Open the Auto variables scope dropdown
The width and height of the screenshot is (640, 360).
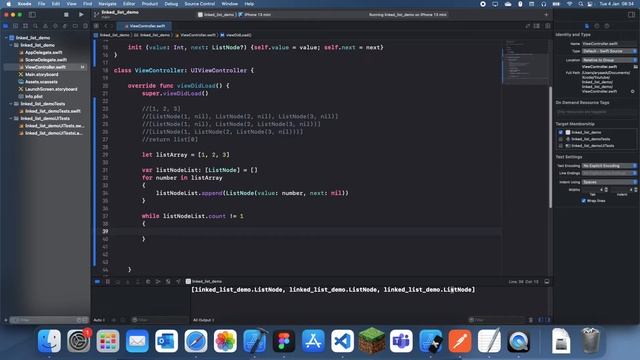[100, 320]
